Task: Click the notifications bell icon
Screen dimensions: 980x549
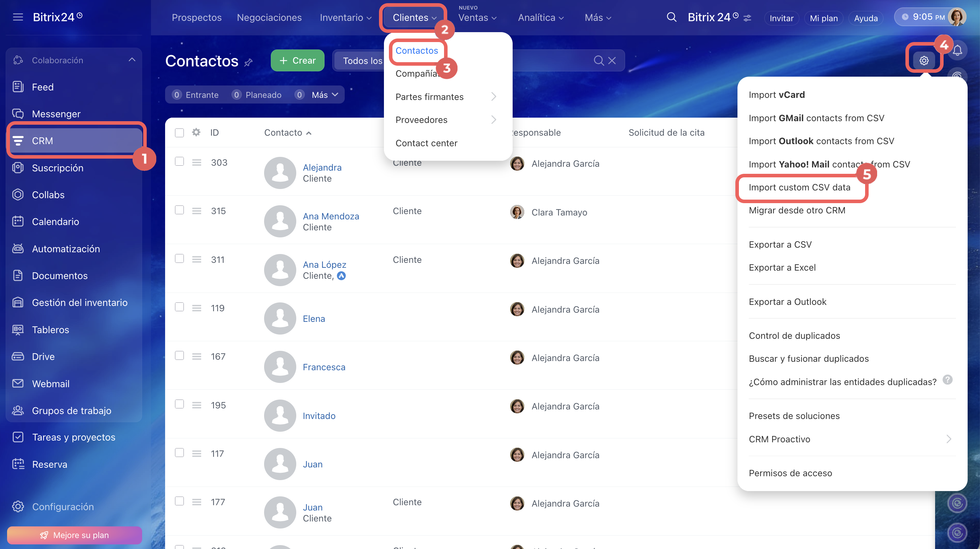Action: coord(958,51)
